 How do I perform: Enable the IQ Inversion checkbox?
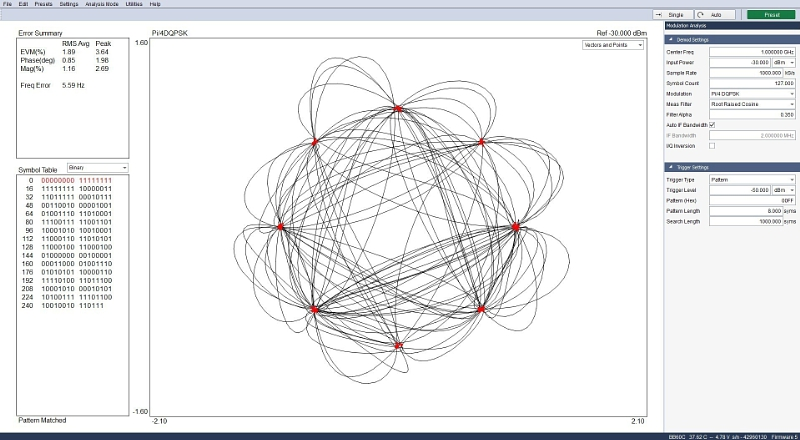pyautogui.click(x=712, y=146)
